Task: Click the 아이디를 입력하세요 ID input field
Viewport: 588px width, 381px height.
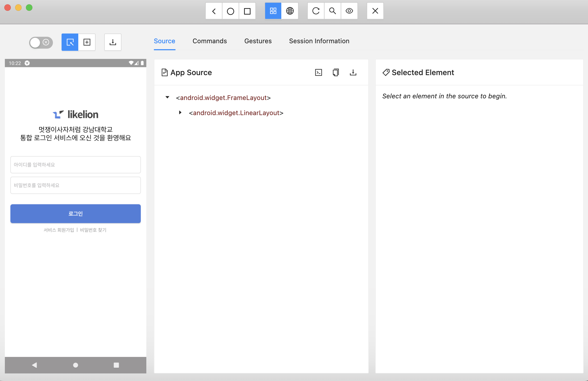Action: click(x=75, y=165)
